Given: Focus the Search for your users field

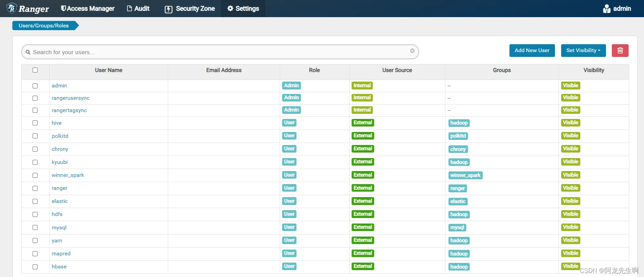Looking at the screenshot, I should click(219, 52).
